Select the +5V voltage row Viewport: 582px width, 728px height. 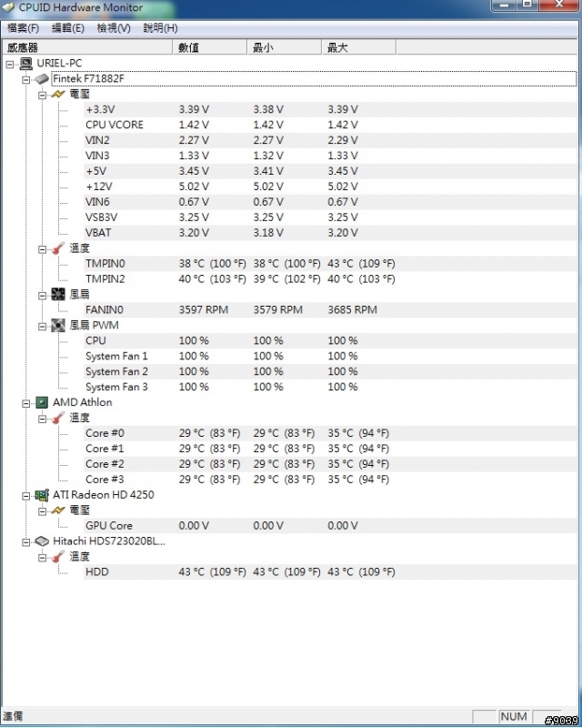330,171
